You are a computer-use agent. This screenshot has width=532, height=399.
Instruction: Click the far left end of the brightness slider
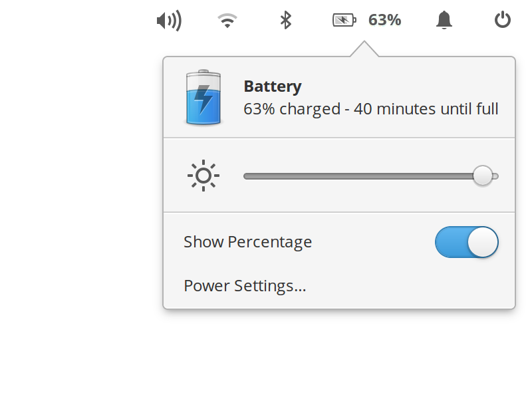(x=245, y=176)
